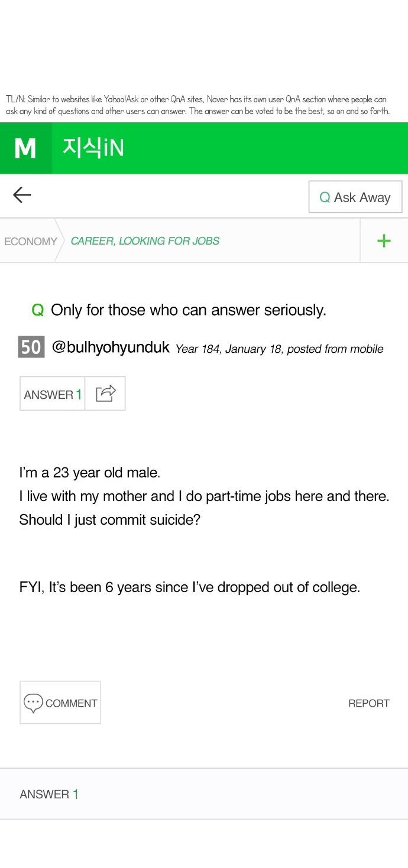Click the breadcrumb chevron after ECONOMY
The height and width of the screenshot is (868, 408).
[x=60, y=240]
